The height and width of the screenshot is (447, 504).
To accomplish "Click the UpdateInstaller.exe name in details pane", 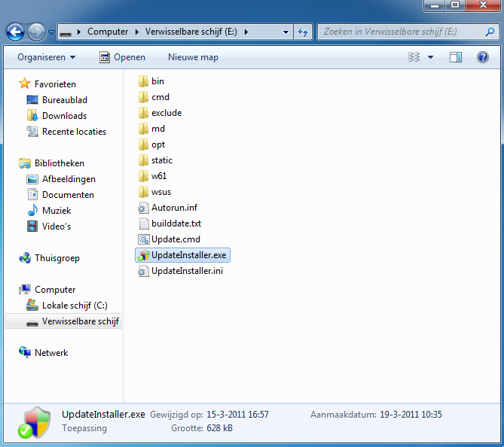I will [103, 415].
